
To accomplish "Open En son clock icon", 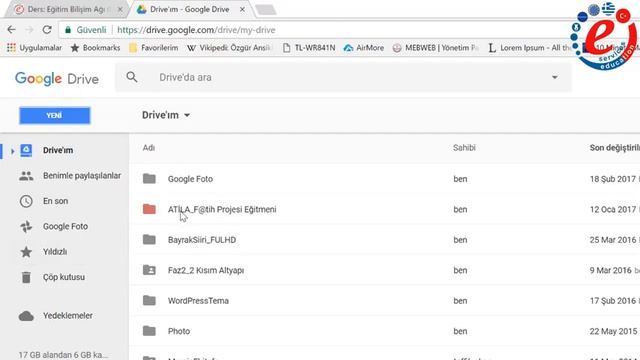I will coord(26,201).
